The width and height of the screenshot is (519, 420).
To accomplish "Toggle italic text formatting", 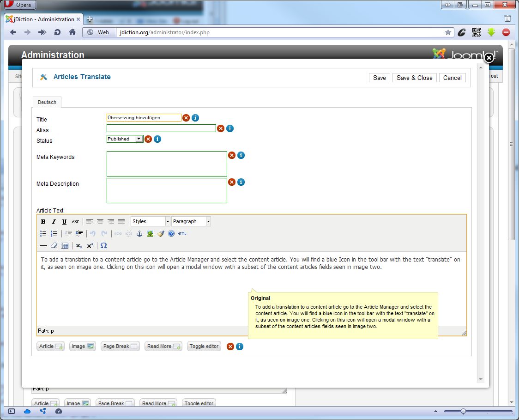I will 54,222.
